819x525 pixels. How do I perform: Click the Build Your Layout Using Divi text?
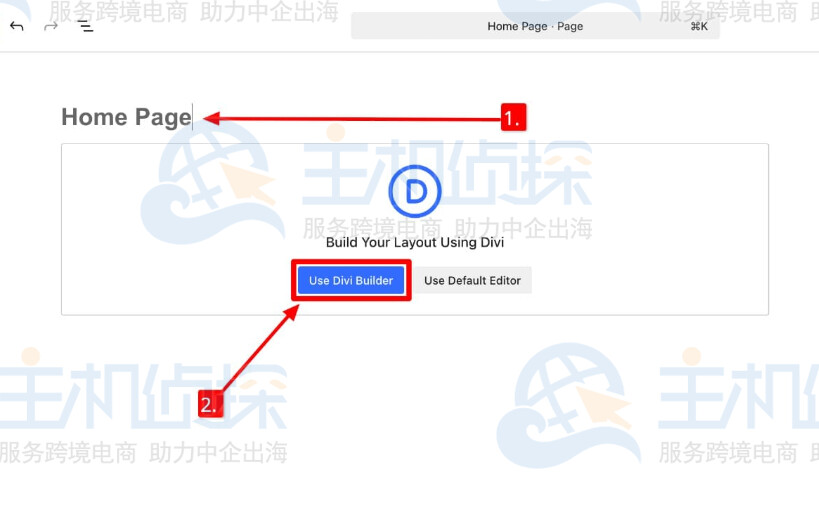click(x=415, y=242)
